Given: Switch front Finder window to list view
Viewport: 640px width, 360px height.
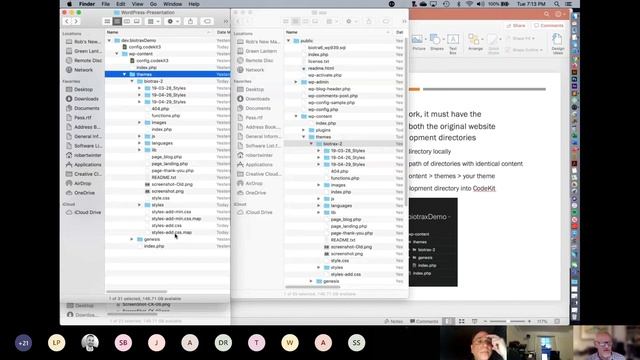Looking at the screenshot, I should pos(117,21).
